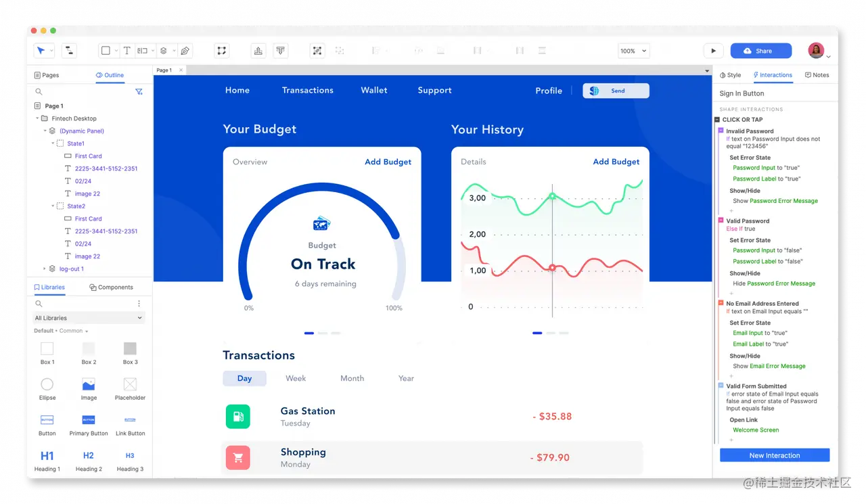Preview the prototype with the play button
The image size is (866, 504).
point(713,51)
